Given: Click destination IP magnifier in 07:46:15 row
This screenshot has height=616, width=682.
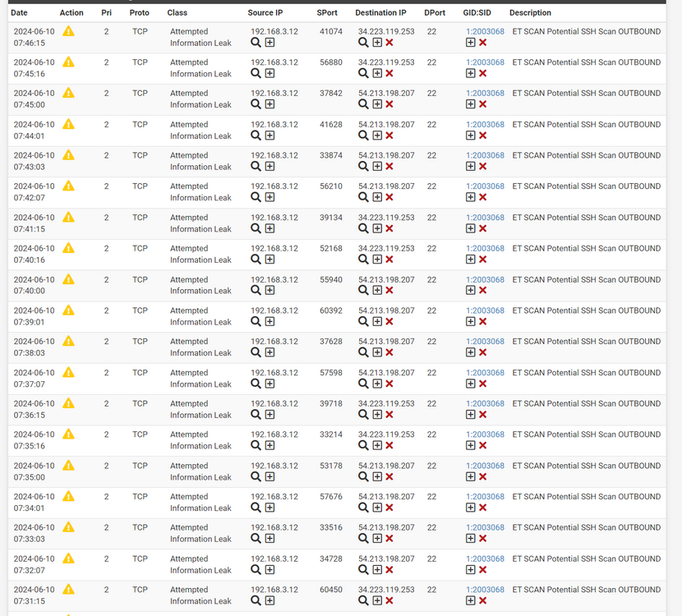Looking at the screenshot, I should tap(363, 43).
